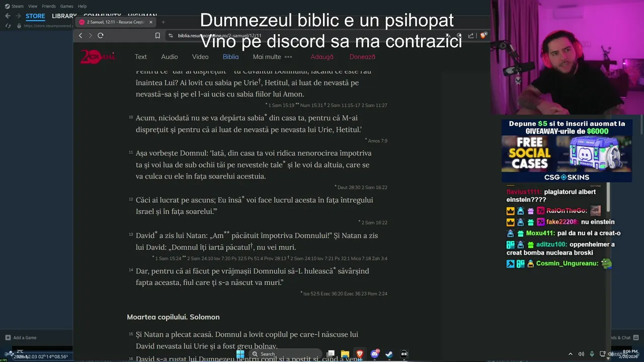Open the Deut 28:30 cross reference
644x362 pixels.
click(349, 188)
